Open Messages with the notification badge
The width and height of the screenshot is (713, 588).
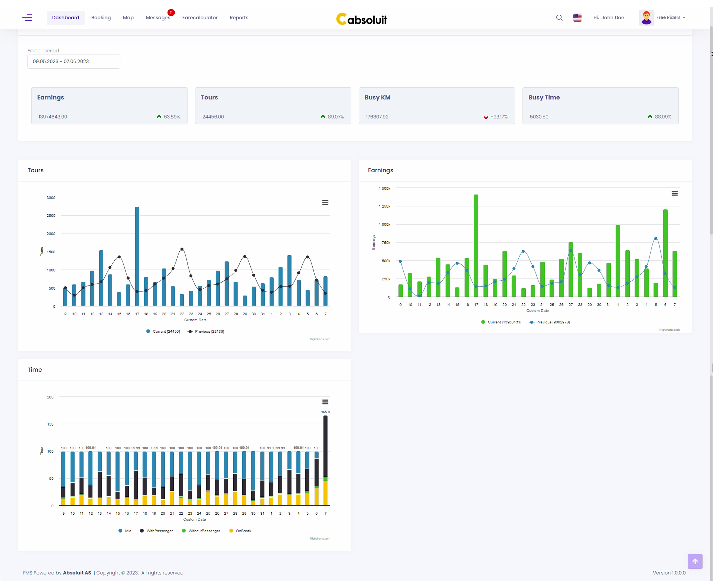pyautogui.click(x=158, y=18)
